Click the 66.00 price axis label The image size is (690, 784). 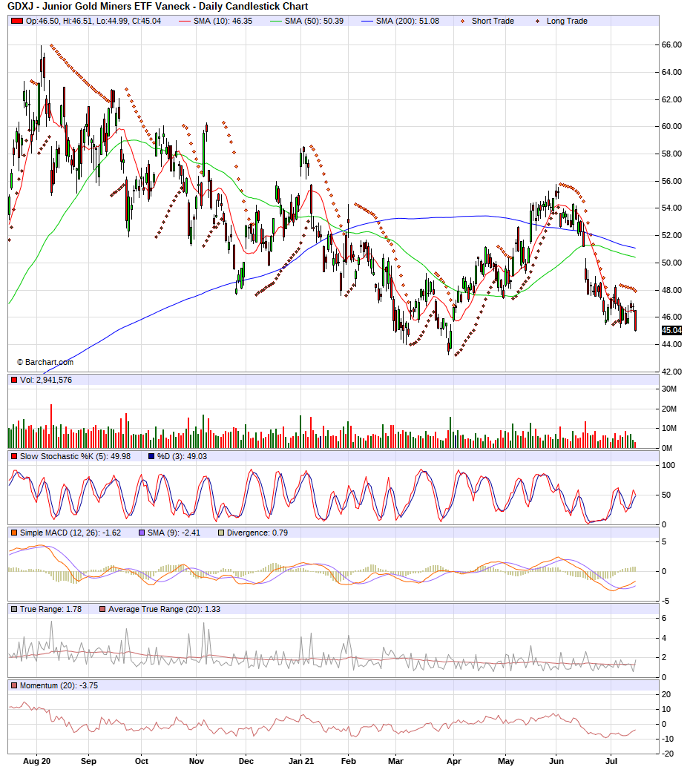click(671, 45)
